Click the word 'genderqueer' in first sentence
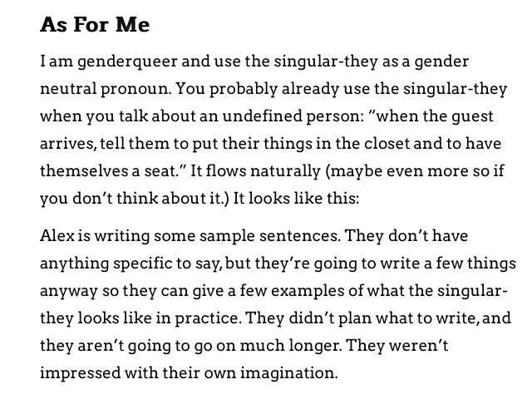 (127, 62)
